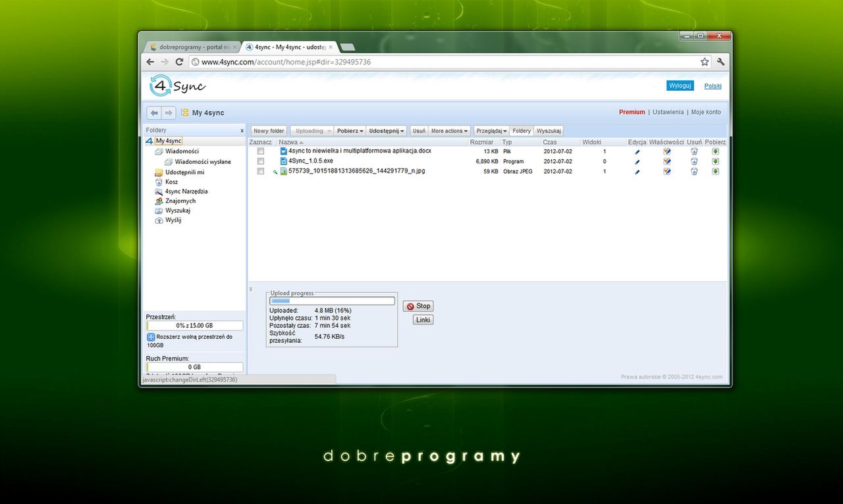This screenshot has height=504, width=843.
Task: Open the More actions dropdown
Action: coord(450,131)
